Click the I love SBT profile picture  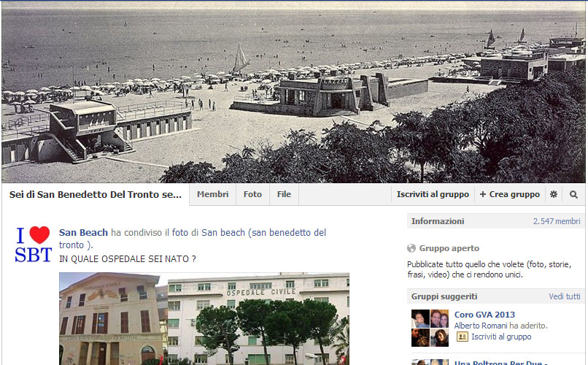coord(33,244)
